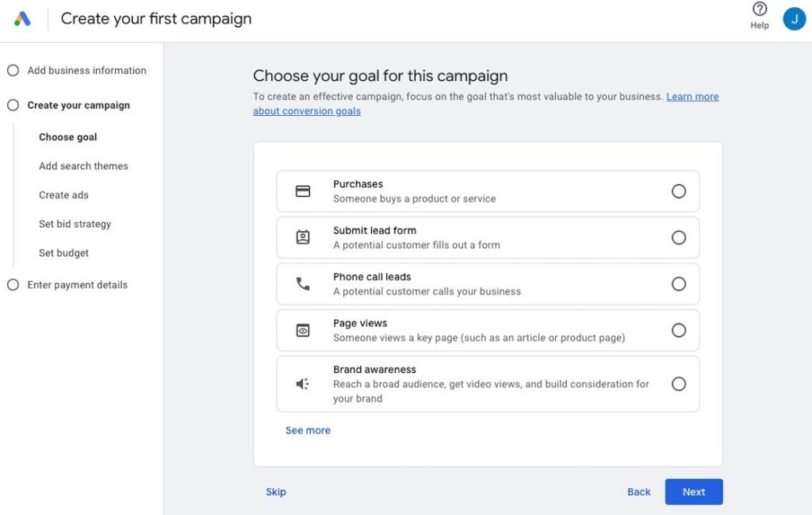812x515 pixels.
Task: Select the Page views radio button
Action: pyautogui.click(x=679, y=330)
